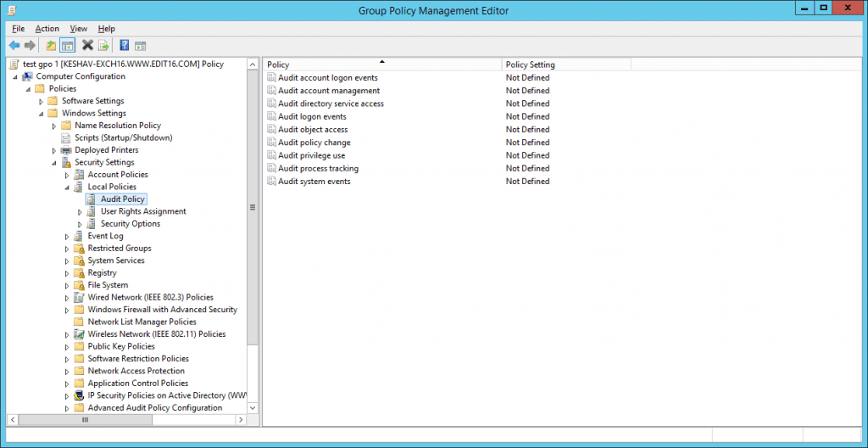Select the File System tree item
This screenshot has width=868, height=448.
tap(108, 285)
